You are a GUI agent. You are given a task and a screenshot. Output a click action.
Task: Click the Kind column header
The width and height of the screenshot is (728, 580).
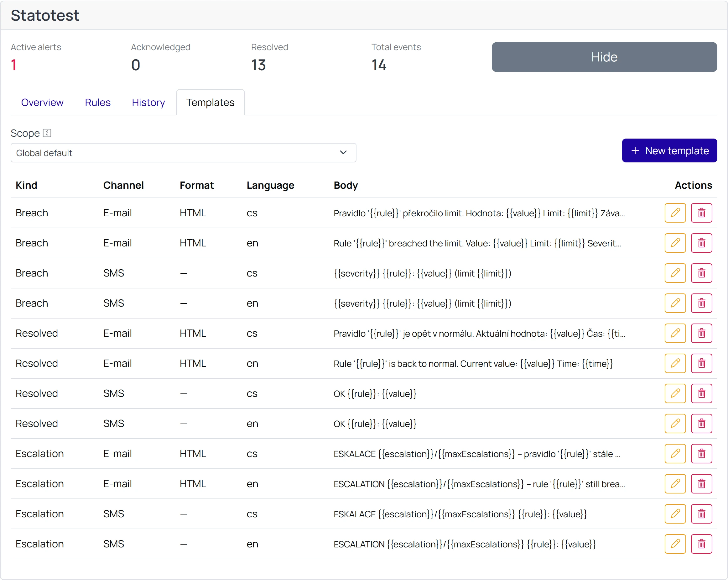26,185
